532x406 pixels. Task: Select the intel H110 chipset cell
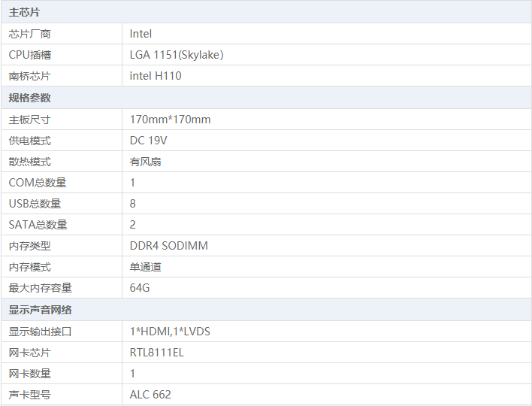point(156,76)
